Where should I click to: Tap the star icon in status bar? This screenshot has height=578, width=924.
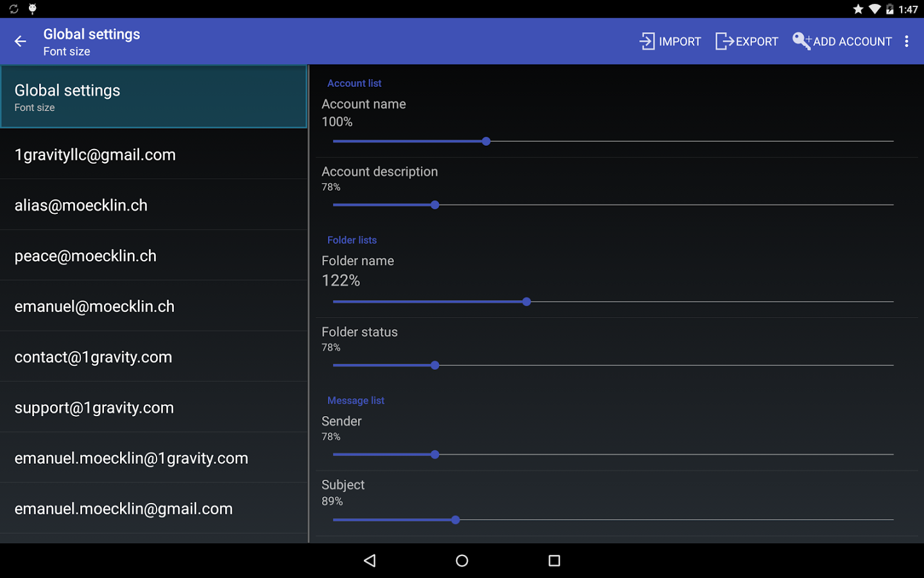point(858,9)
